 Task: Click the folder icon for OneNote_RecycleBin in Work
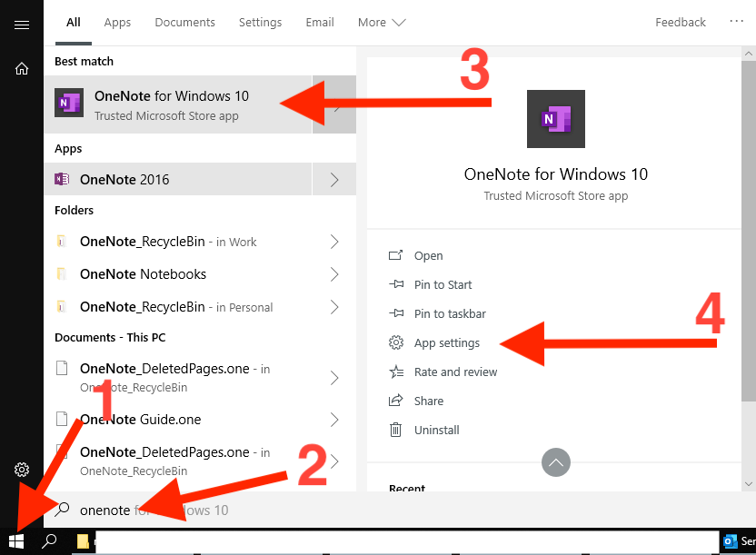(x=61, y=241)
